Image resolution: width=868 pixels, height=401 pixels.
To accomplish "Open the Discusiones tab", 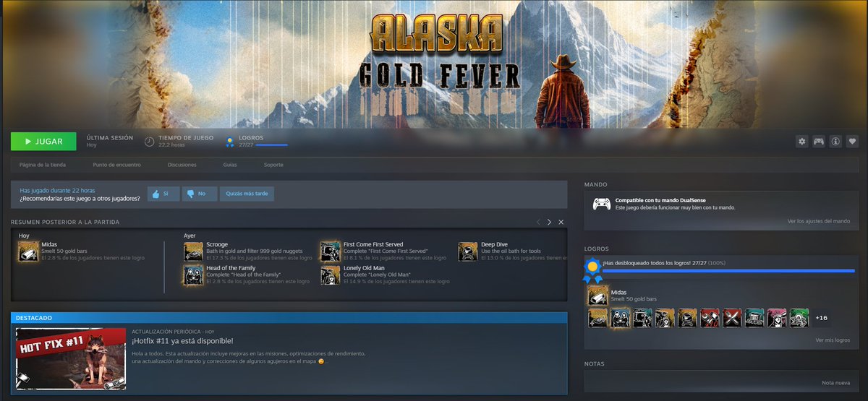I will (182, 165).
